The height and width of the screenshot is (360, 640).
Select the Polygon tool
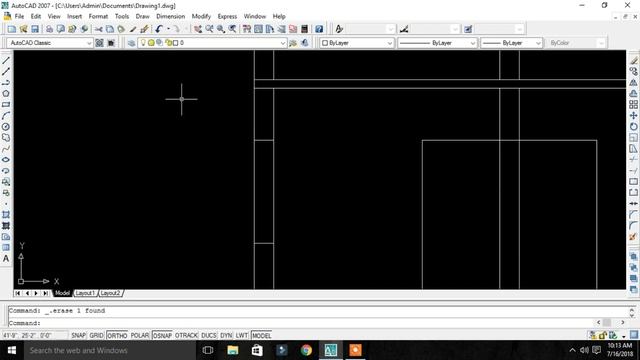[6, 93]
